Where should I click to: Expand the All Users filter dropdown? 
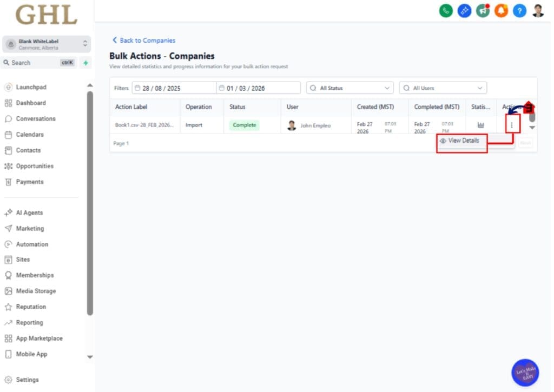443,88
